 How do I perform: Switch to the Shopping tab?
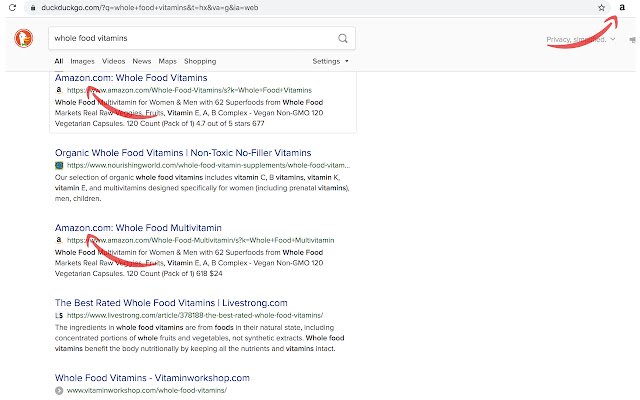200,61
